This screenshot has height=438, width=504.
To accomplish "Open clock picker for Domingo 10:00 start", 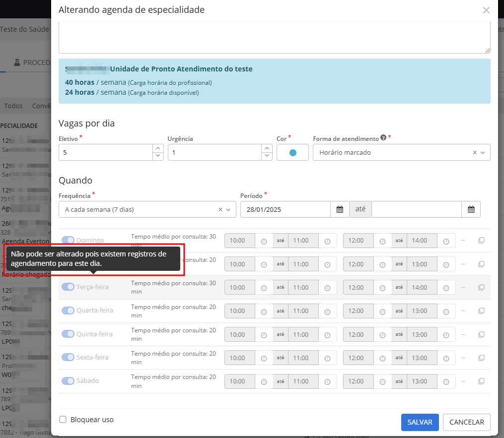I will [x=264, y=241].
